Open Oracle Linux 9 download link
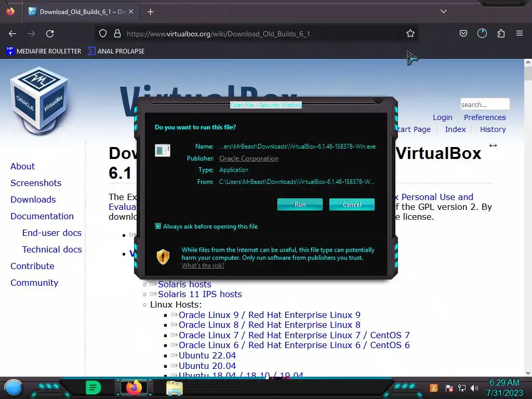The width and height of the screenshot is (532, 399). [x=270, y=315]
